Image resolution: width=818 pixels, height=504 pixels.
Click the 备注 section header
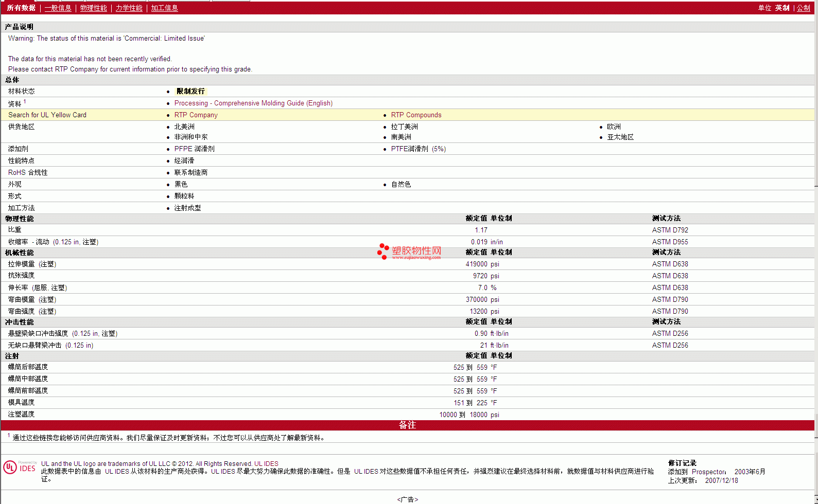click(407, 425)
